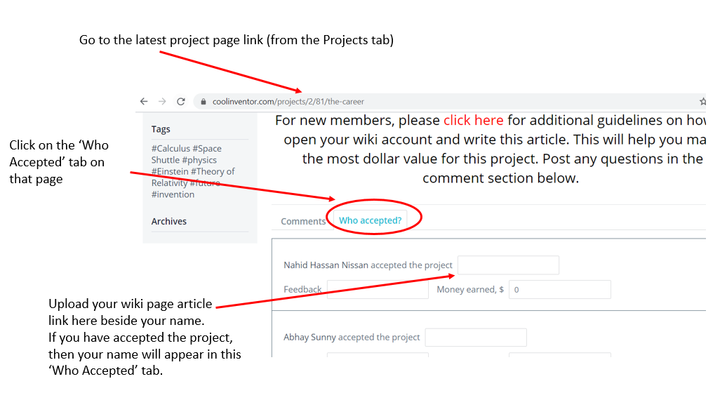Open the #Calculus tag

(171, 148)
